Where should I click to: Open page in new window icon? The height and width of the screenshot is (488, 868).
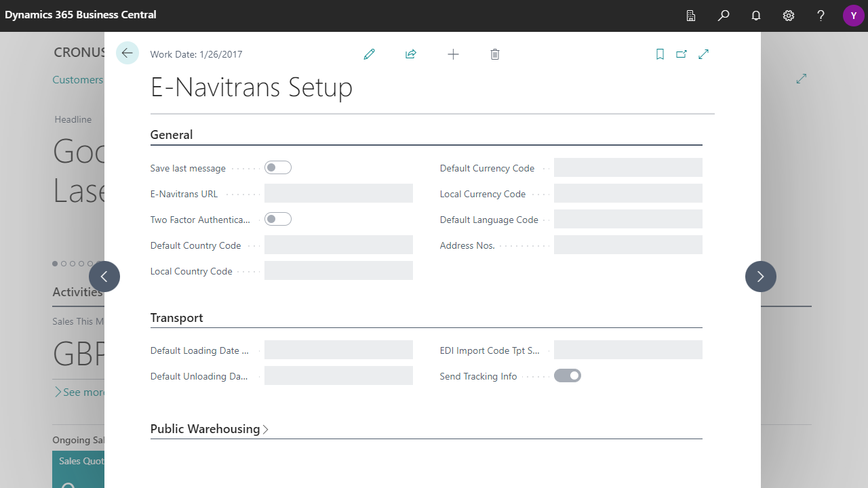coord(682,54)
